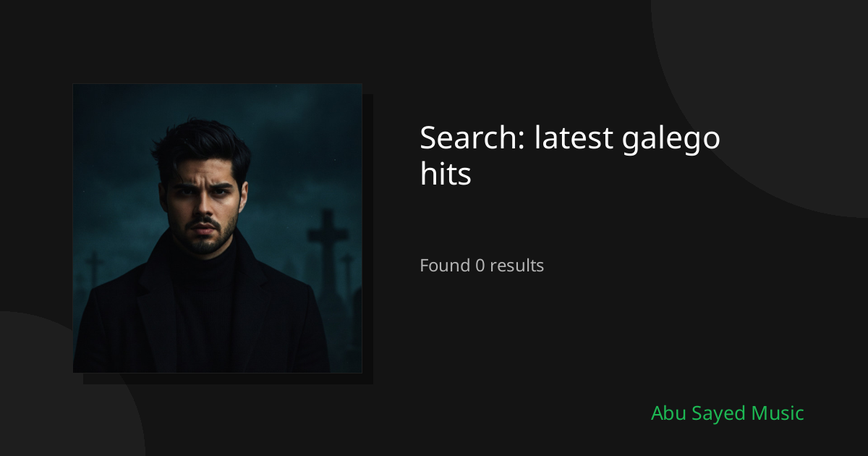The height and width of the screenshot is (456, 868).
Task: Click the word "Search:" in the title
Action: [472, 138]
